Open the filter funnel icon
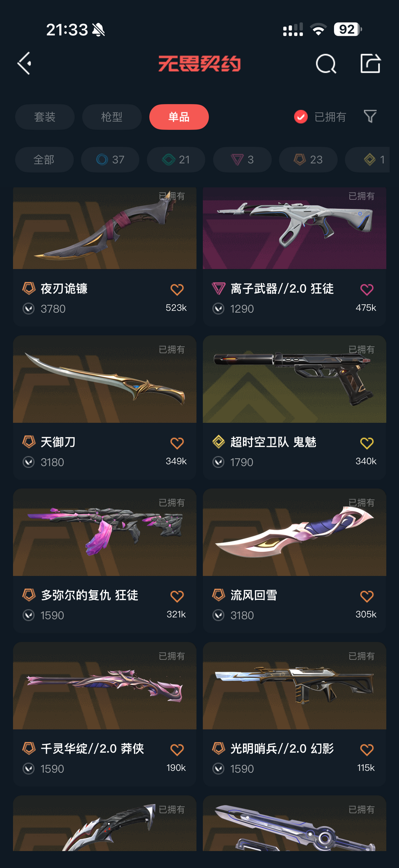399x868 pixels. (370, 116)
